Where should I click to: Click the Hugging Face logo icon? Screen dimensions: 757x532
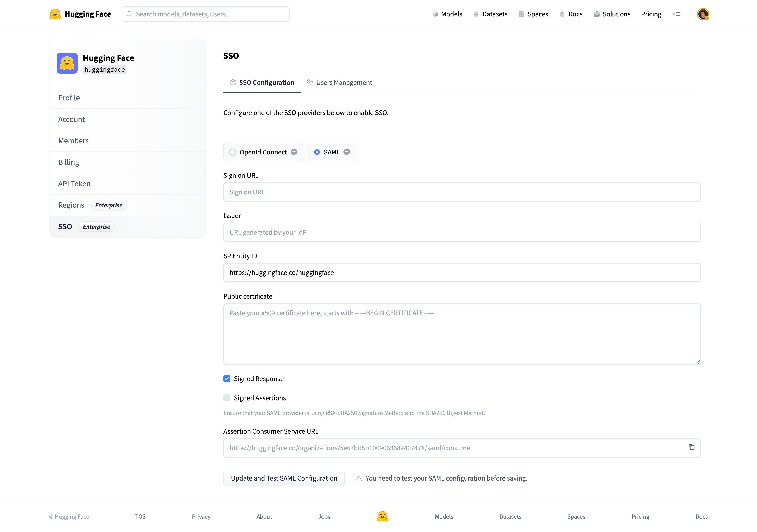[55, 14]
